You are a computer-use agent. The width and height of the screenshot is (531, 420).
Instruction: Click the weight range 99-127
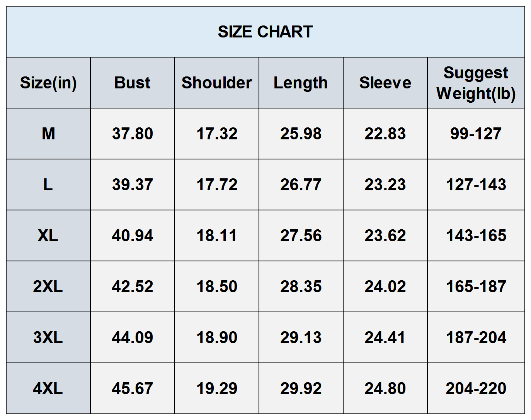pos(476,134)
